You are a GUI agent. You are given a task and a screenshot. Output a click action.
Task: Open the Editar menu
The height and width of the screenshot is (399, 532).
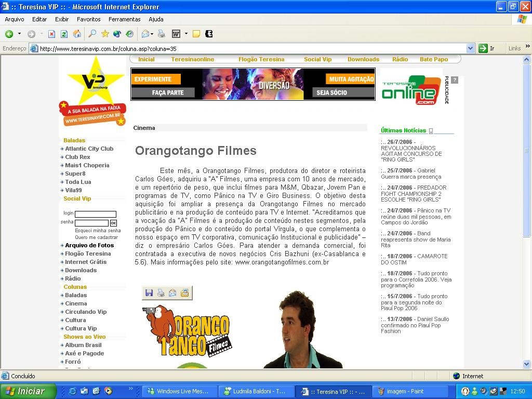pos(39,19)
